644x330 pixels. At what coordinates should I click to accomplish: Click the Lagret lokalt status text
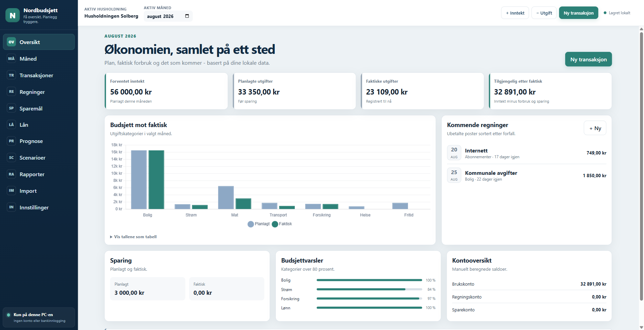[x=619, y=13]
